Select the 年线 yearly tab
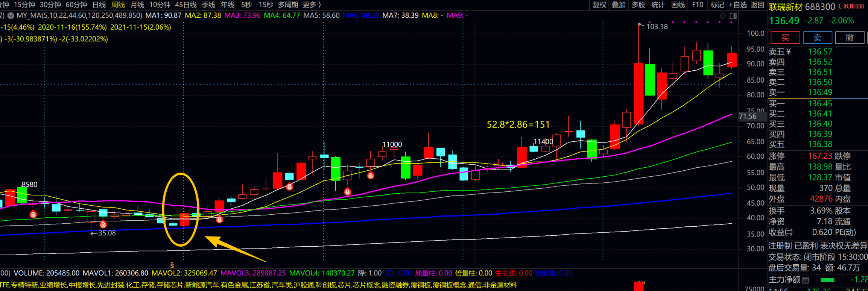Viewport: 868px width, 291px height. 228,5
